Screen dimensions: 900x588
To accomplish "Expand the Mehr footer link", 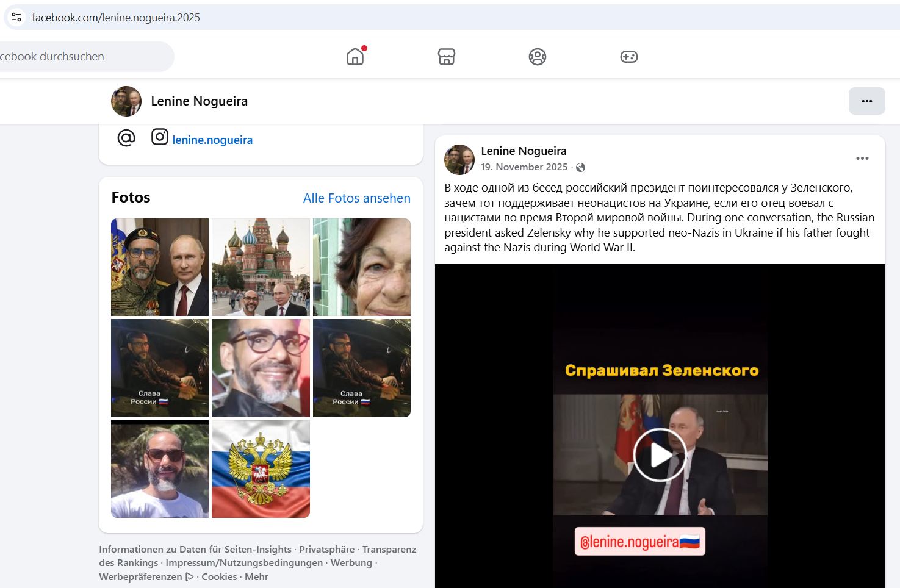I will pyautogui.click(x=256, y=577).
